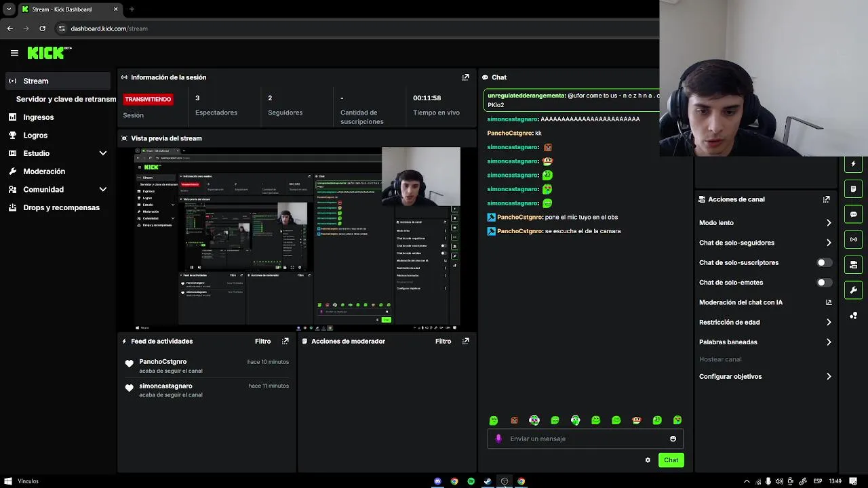Open Configurar objetivos options arrow

[829, 377]
